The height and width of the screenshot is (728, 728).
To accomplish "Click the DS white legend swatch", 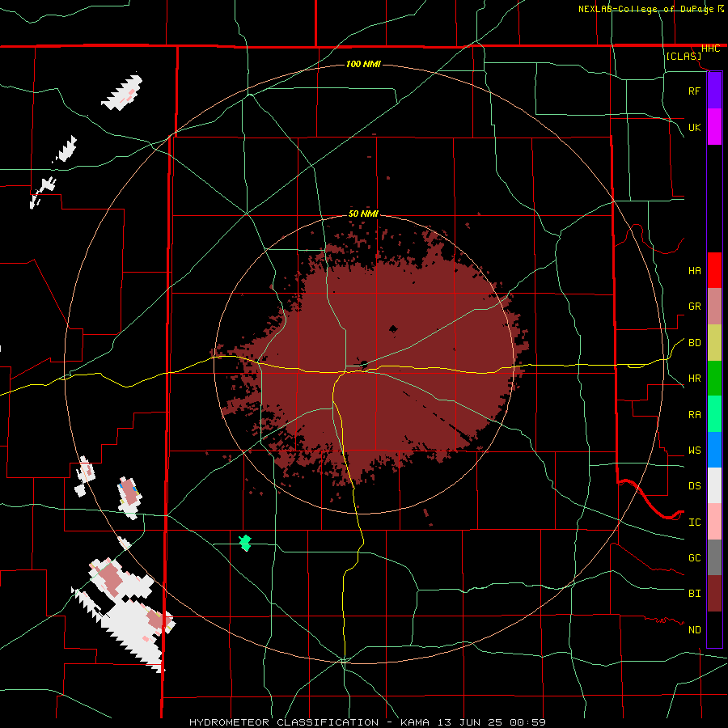I will click(714, 485).
